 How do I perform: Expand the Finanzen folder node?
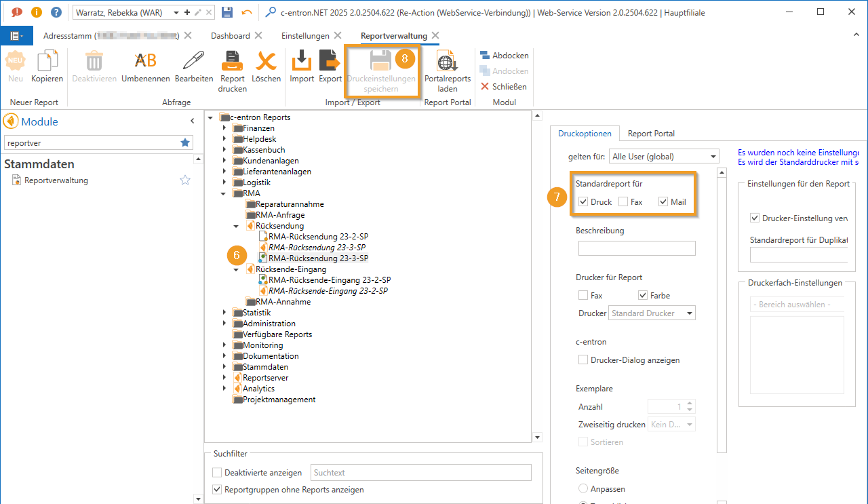click(225, 128)
